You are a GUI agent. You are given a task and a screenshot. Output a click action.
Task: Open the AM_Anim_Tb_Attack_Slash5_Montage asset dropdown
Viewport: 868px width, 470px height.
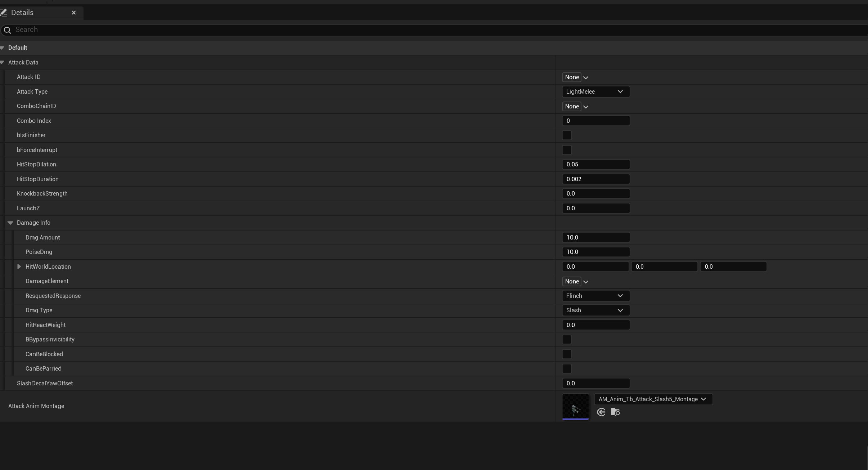[x=653, y=399]
